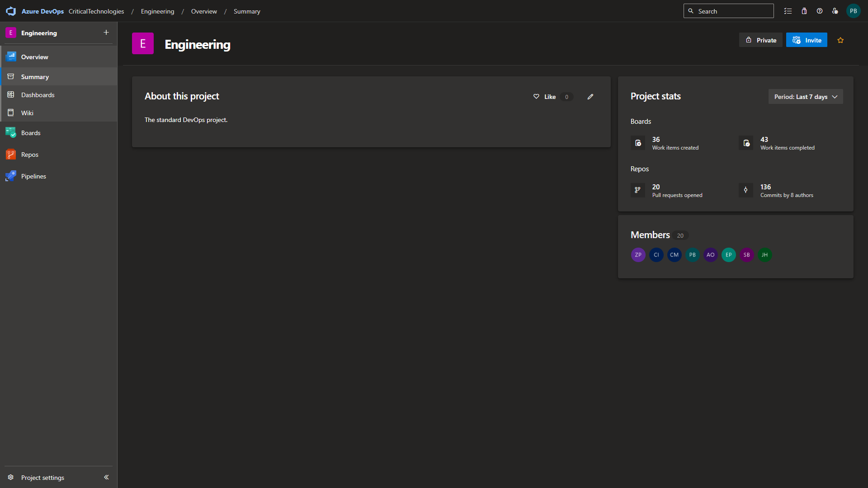Screen dimensions: 868x488
Task: Open the help question mark icon
Action: pyautogui.click(x=820, y=11)
